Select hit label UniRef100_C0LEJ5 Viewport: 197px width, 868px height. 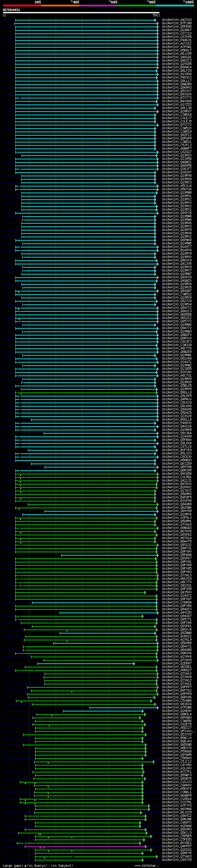[x=177, y=122]
